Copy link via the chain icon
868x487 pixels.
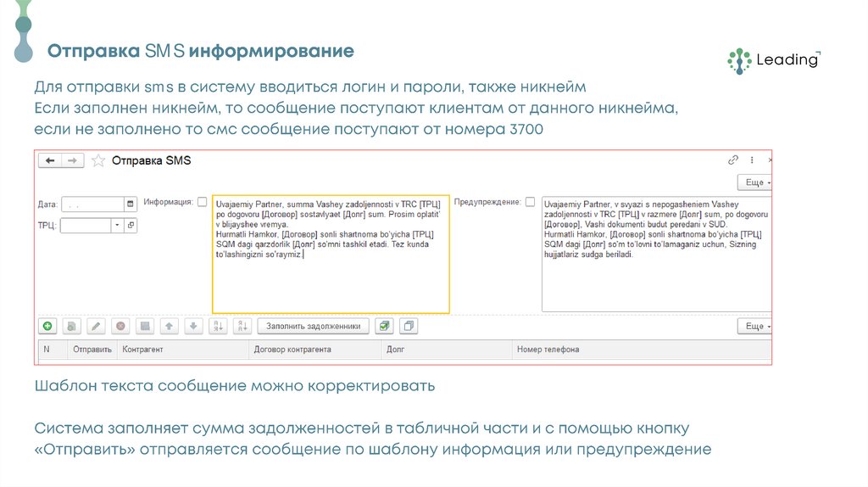pos(733,160)
